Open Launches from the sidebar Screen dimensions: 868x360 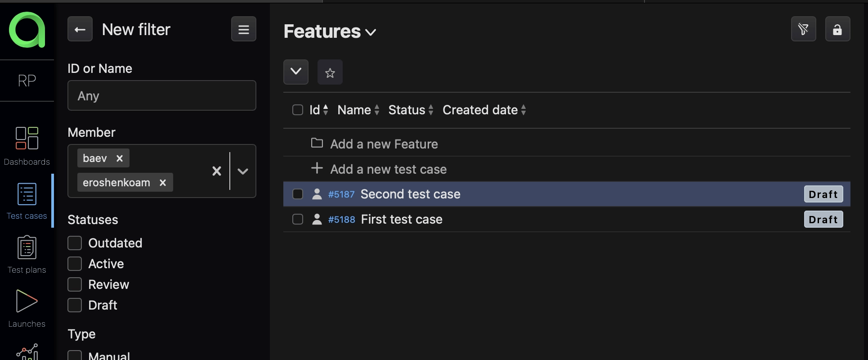pyautogui.click(x=27, y=308)
